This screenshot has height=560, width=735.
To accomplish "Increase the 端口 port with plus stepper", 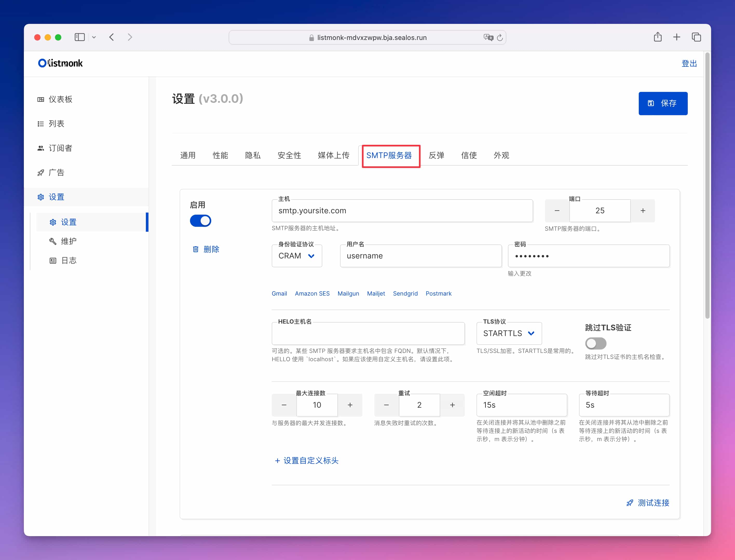I will click(x=643, y=211).
